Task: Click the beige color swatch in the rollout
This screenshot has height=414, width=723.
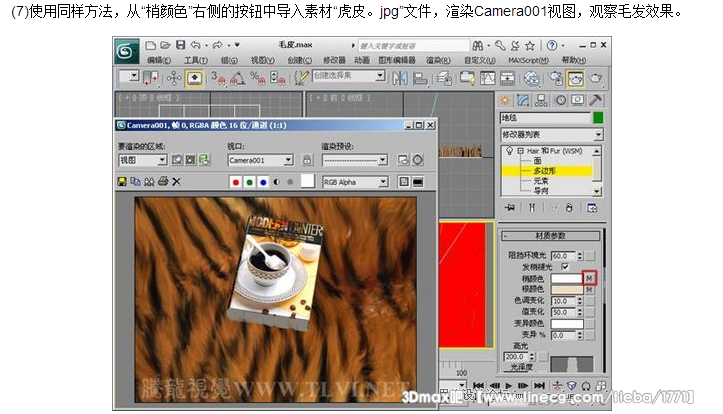Action: 567,290
